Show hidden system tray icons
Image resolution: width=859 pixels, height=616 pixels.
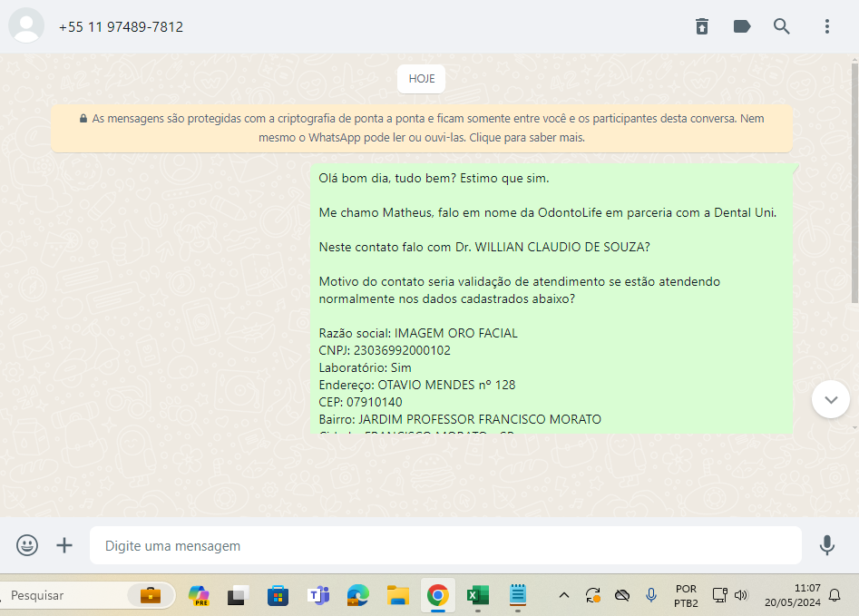point(563,595)
